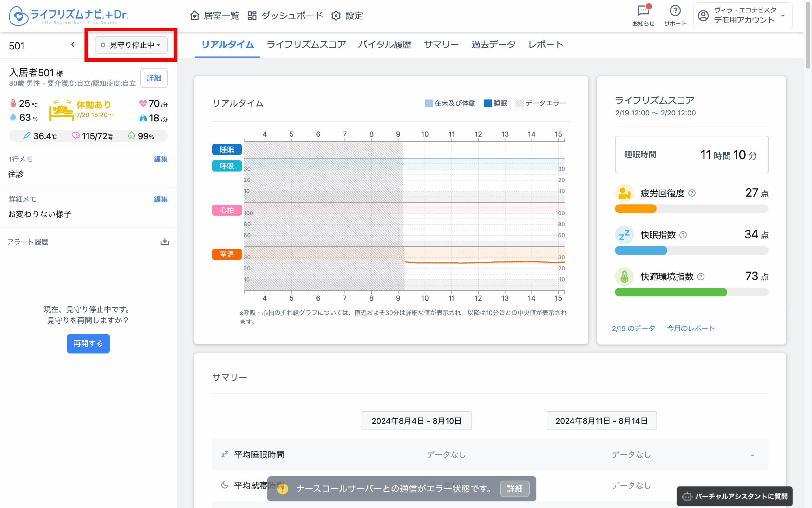
Task: Expand the デモ用アカウント account dropdown arrow
Action: coord(783,16)
